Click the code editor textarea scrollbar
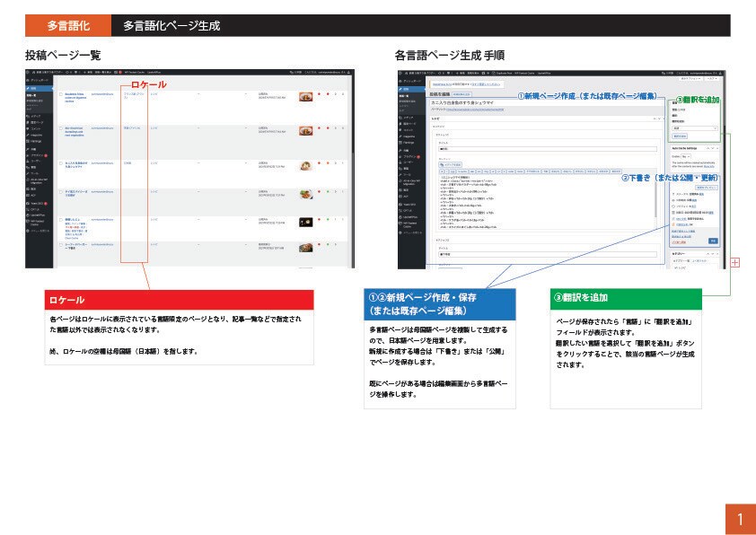 [x=655, y=199]
